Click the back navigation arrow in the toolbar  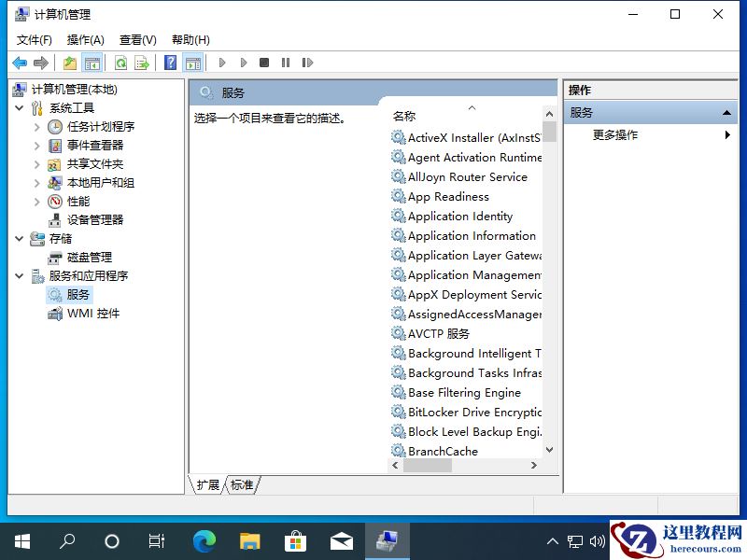(21, 63)
